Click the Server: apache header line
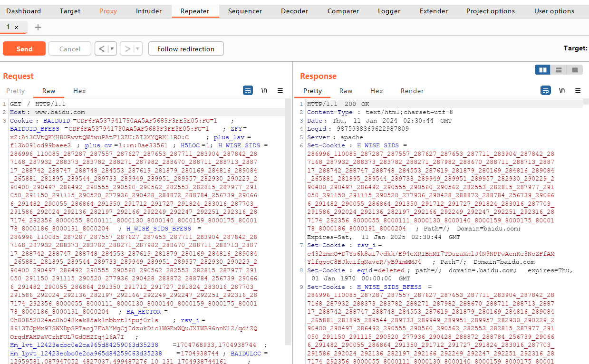 click(335, 137)
